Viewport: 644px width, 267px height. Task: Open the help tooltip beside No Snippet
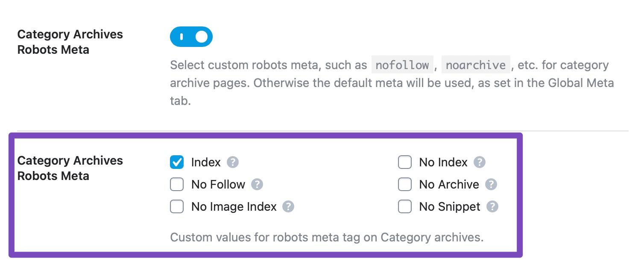492,206
